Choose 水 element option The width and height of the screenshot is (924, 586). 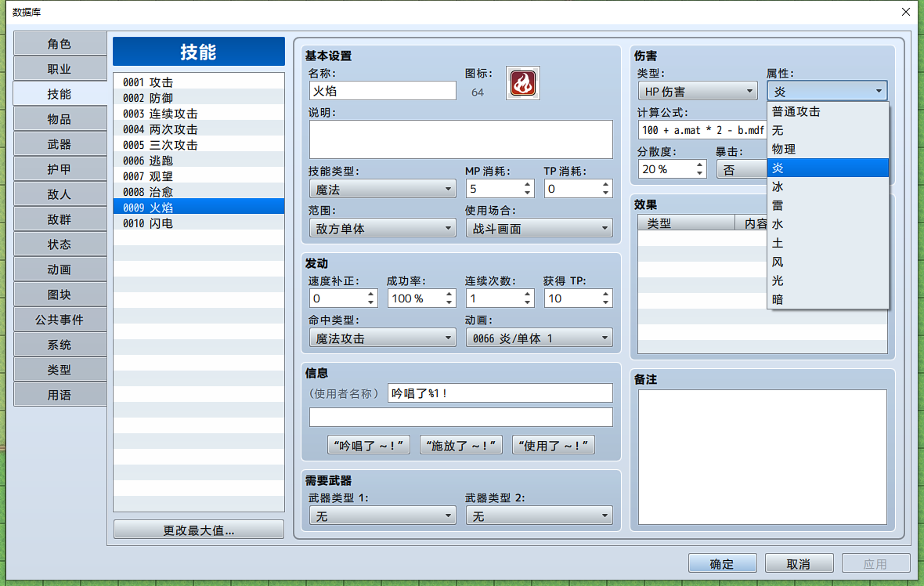point(828,224)
